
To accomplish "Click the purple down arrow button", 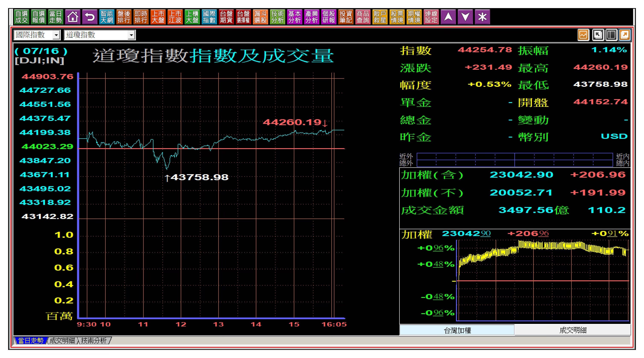I will coord(465,17).
